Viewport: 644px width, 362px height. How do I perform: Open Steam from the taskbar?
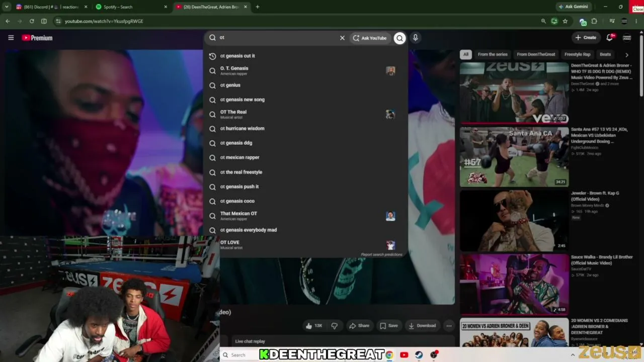[x=419, y=355]
